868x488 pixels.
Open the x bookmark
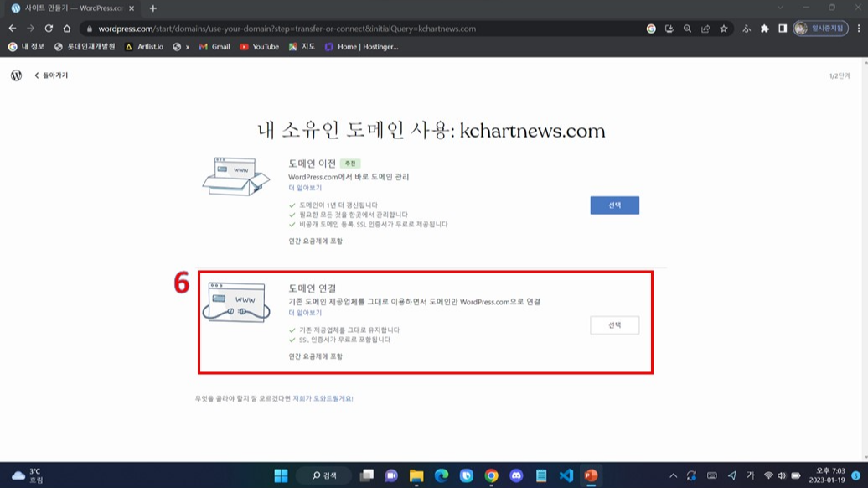[x=181, y=47]
